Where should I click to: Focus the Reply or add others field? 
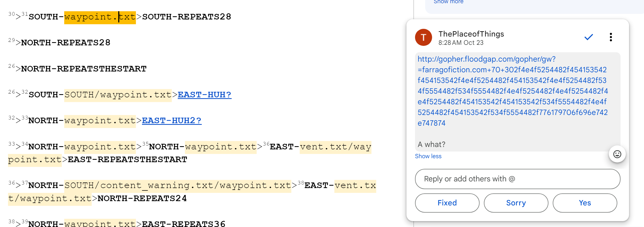[517, 179]
